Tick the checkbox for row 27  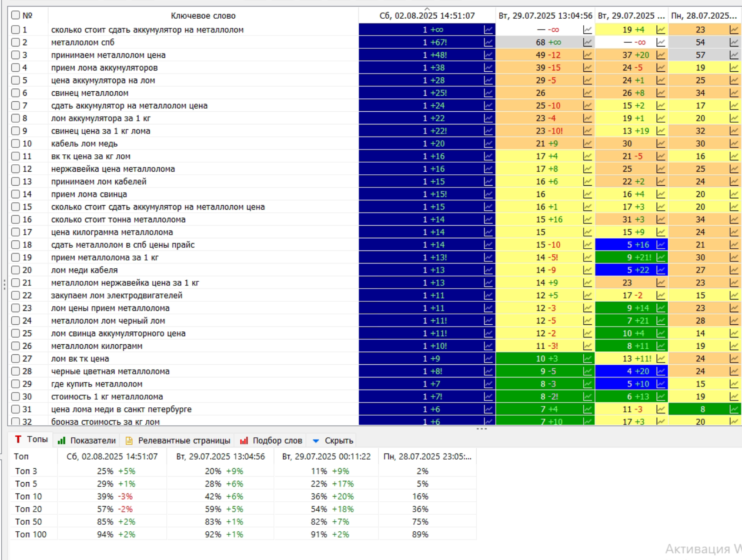tap(16, 359)
